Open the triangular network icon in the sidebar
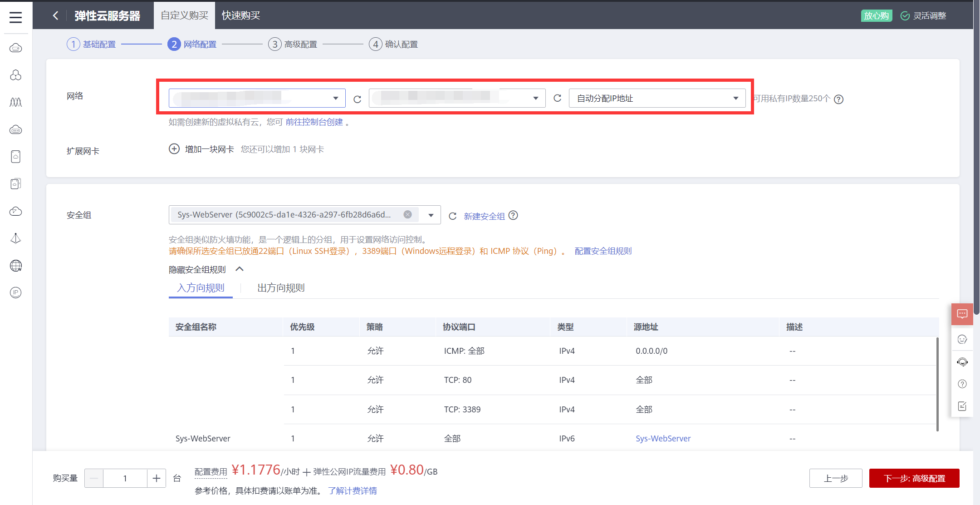The height and width of the screenshot is (505, 980). tap(16, 238)
